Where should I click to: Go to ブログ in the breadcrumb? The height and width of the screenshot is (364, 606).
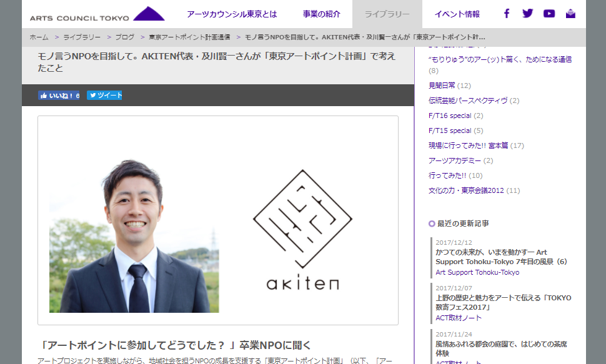(125, 37)
